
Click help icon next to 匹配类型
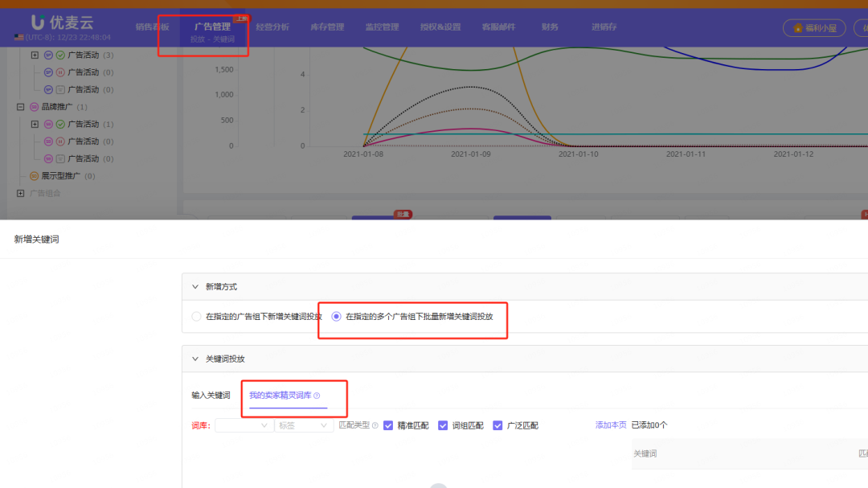(375, 425)
